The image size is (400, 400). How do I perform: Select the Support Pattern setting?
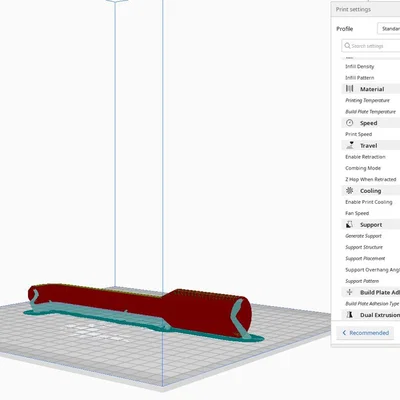(362, 281)
